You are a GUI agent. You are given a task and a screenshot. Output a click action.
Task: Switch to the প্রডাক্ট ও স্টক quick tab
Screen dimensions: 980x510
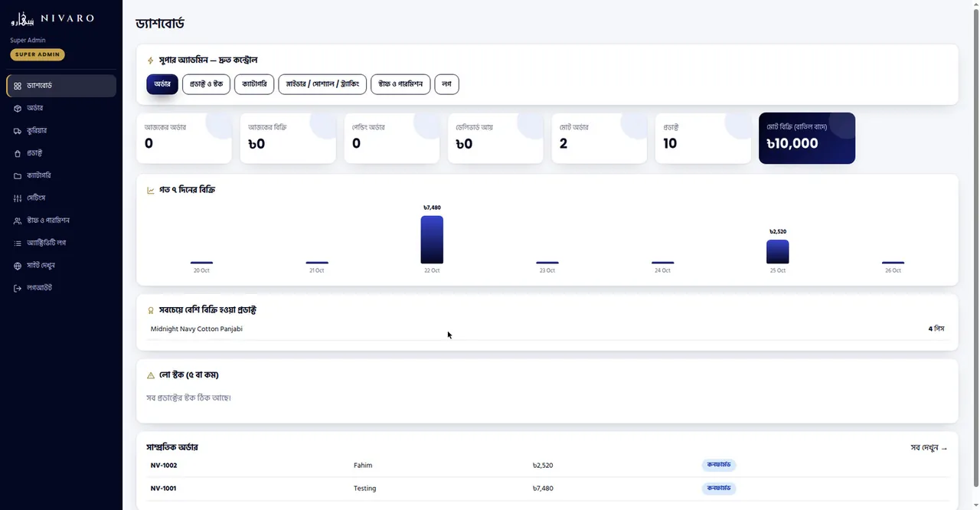tap(206, 84)
